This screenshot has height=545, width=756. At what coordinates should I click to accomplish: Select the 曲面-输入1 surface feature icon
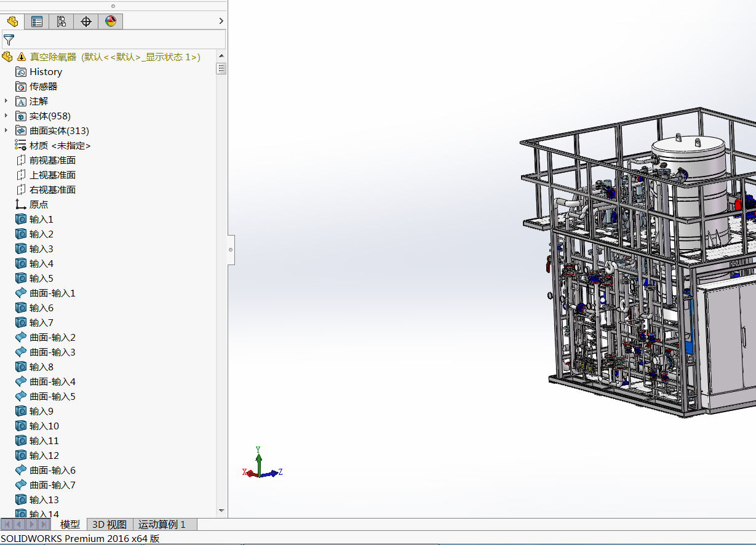[21, 293]
